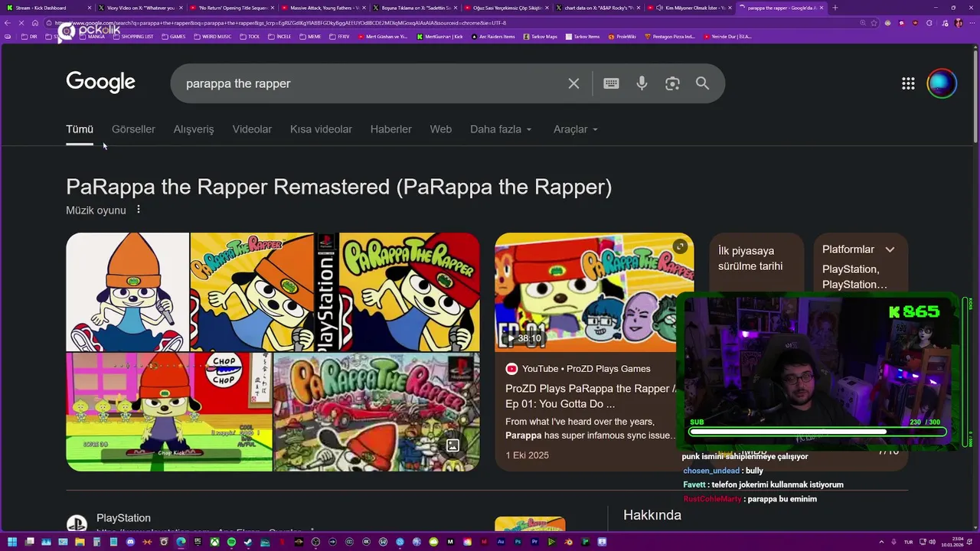The width and height of the screenshot is (980, 551).
Task: Expand the Daha fazla dropdown
Action: 501,129
